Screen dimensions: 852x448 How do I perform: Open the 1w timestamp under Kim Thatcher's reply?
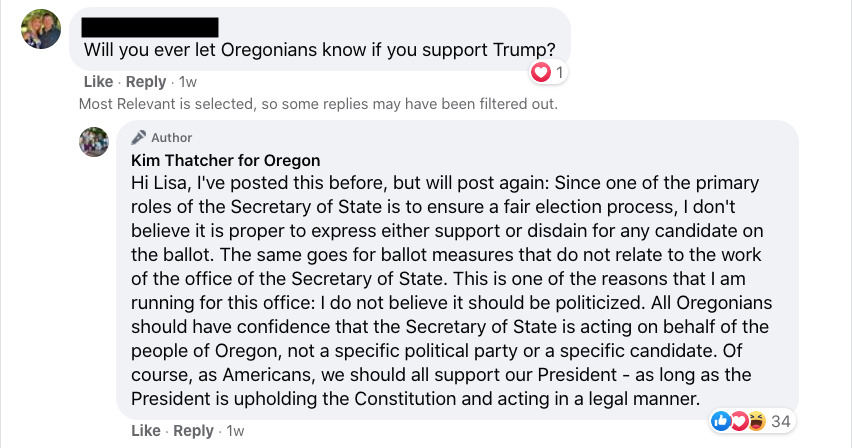[x=235, y=431]
